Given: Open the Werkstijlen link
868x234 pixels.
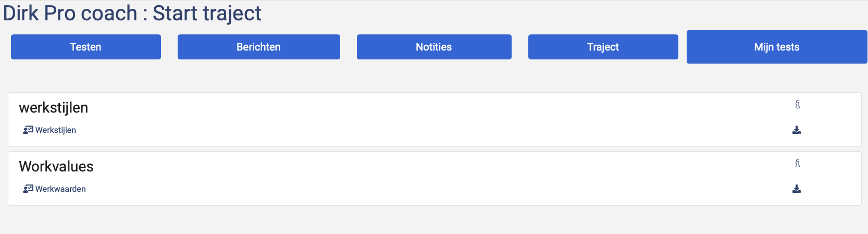Looking at the screenshot, I should (x=56, y=130).
